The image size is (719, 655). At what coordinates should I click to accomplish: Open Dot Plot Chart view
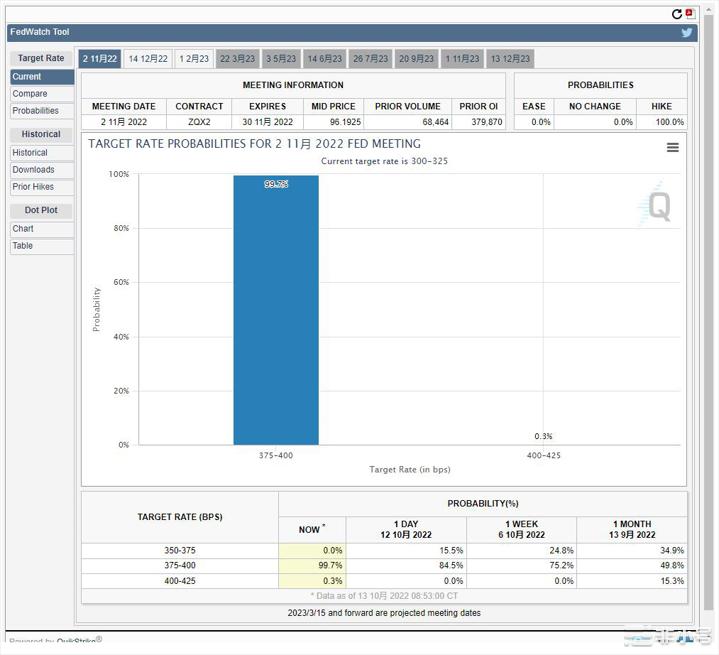point(23,229)
